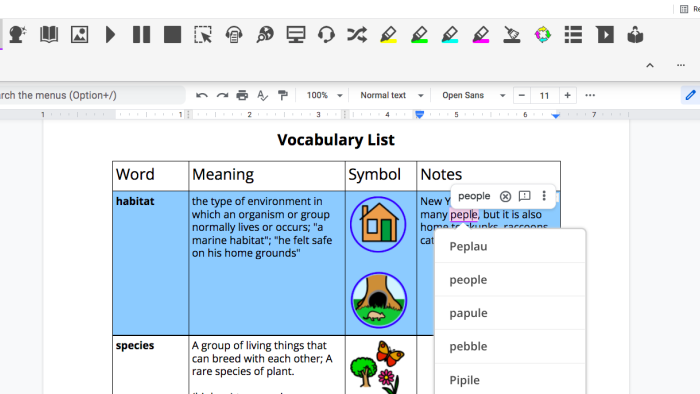The image size is (700, 394).
Task: Open the Prediction tool (head icon)
Action: point(18,34)
